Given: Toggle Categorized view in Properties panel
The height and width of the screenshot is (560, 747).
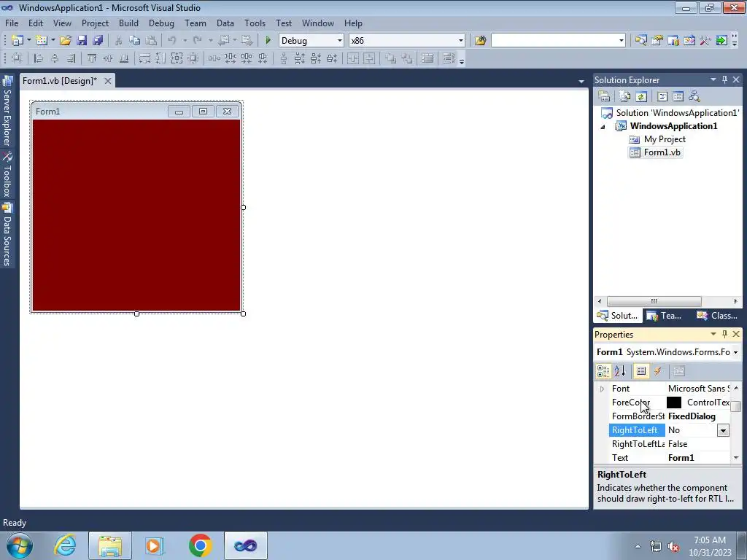Looking at the screenshot, I should (603, 371).
